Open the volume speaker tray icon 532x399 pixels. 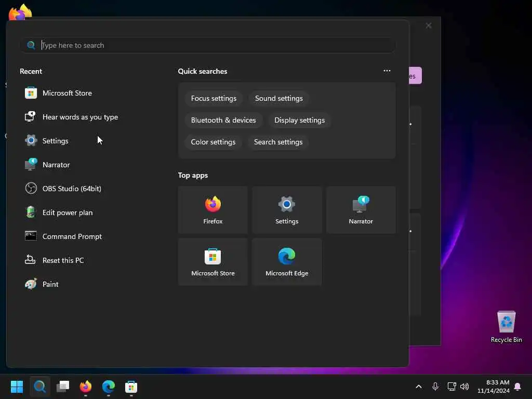[x=464, y=387]
